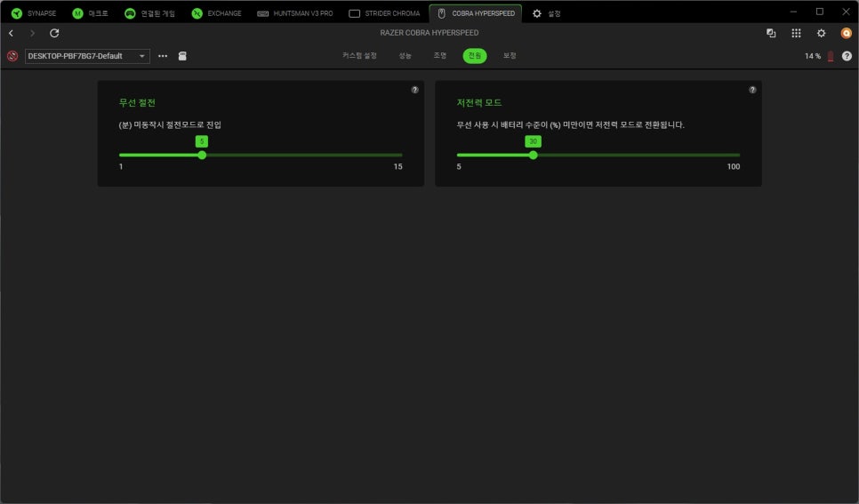Go forward with the forward arrow
The height and width of the screenshot is (504, 859).
pyautogui.click(x=32, y=34)
